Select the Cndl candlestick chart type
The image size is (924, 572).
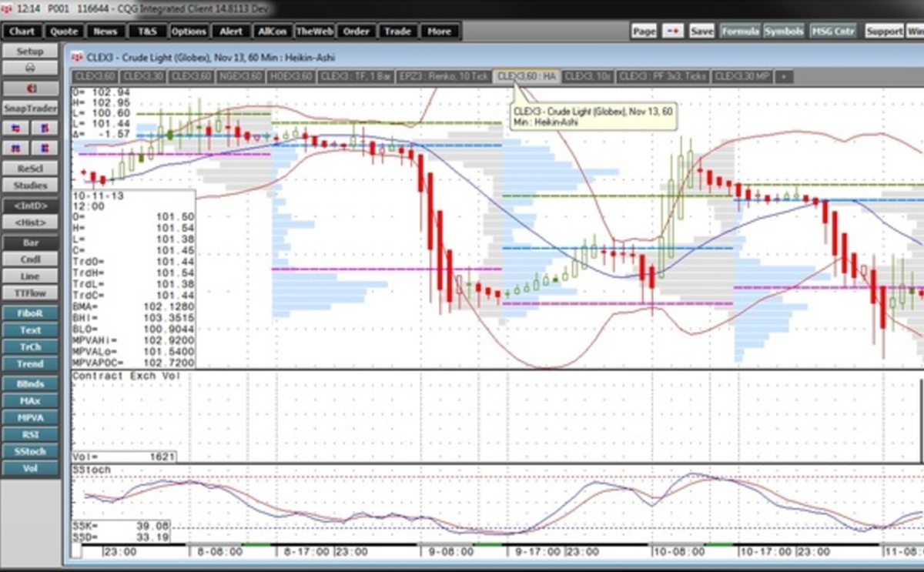click(x=31, y=259)
